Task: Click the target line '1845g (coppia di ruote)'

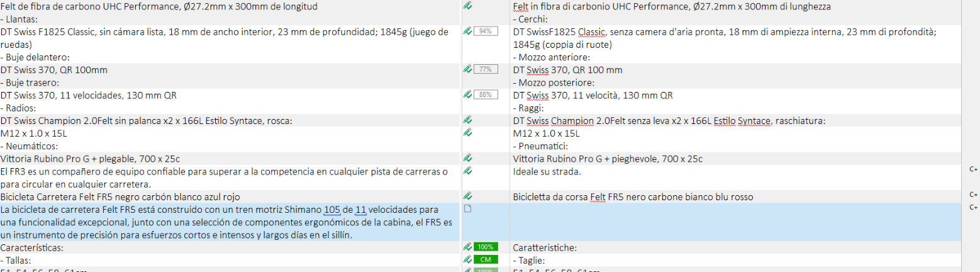Action: pyautogui.click(x=562, y=45)
